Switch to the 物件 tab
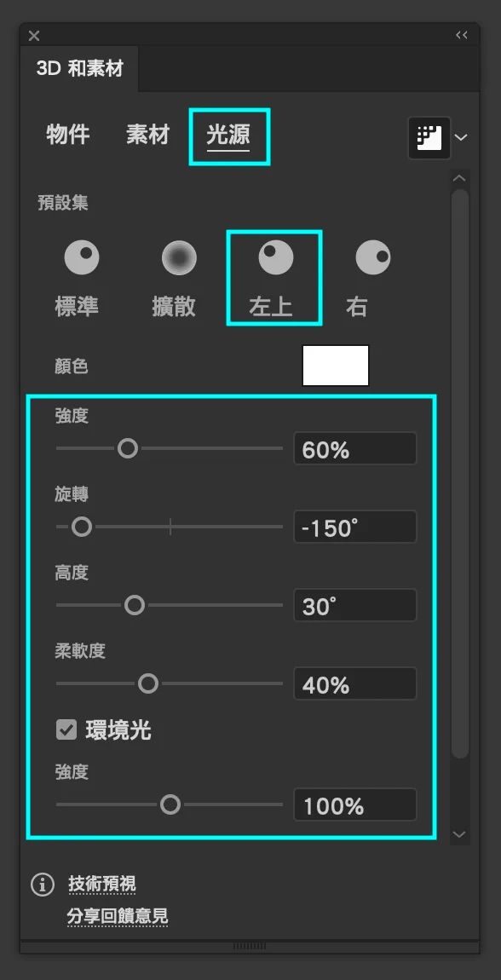Image resolution: width=501 pixels, height=980 pixels. pyautogui.click(x=68, y=135)
